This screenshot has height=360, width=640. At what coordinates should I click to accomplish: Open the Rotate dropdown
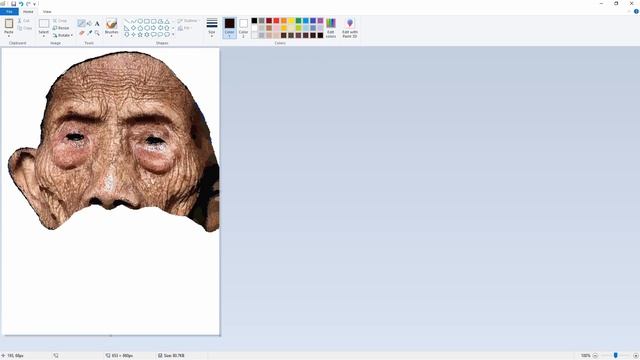pos(63,35)
